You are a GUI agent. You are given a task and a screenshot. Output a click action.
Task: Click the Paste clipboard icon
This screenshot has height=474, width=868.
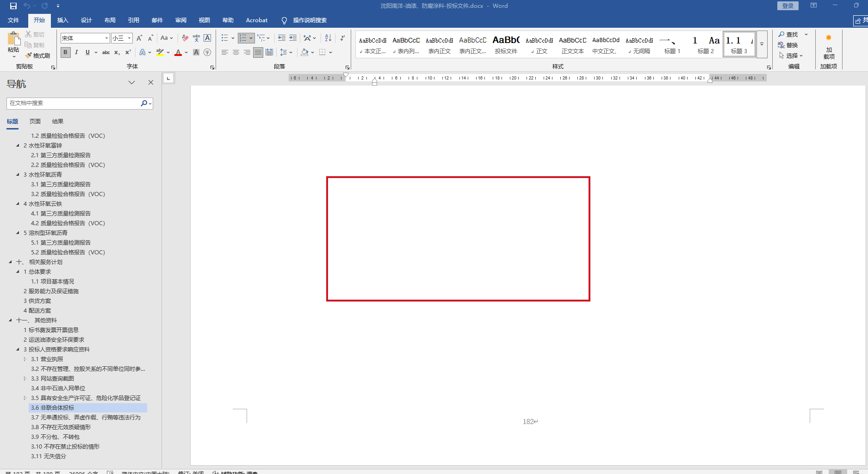[x=13, y=39]
